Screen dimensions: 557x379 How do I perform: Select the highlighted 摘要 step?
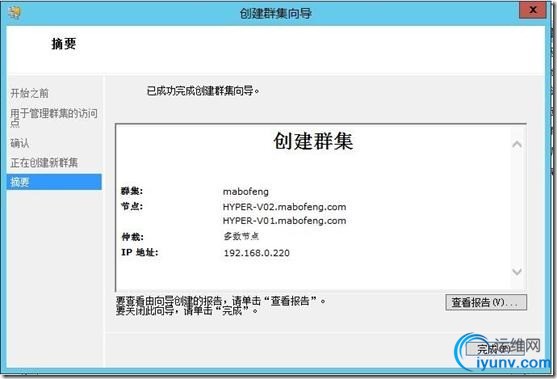(54, 182)
